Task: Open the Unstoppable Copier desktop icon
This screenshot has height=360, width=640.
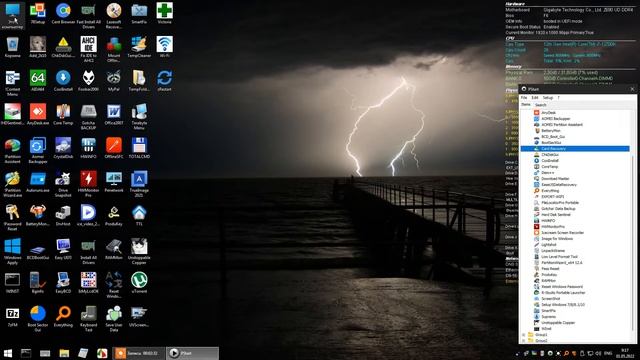Action: pyautogui.click(x=139, y=251)
